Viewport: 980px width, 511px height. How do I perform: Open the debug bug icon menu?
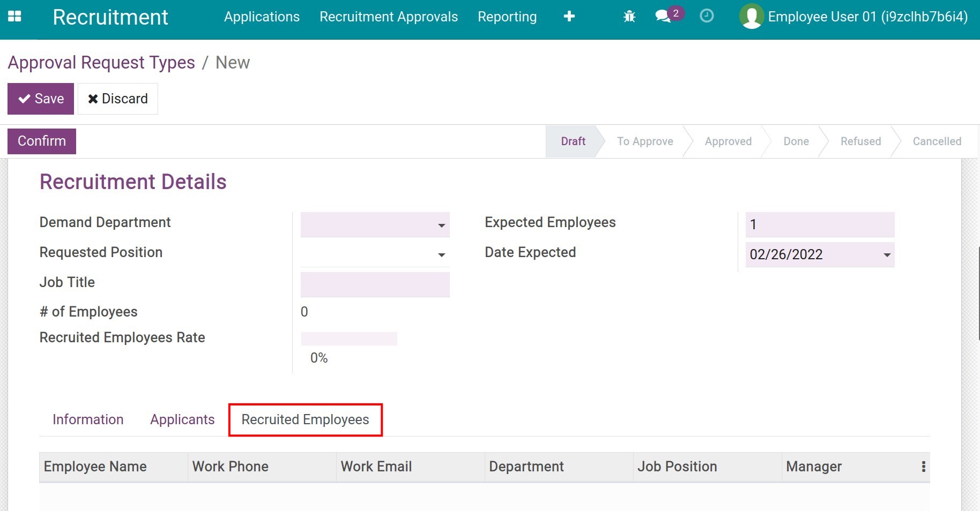[x=629, y=17]
